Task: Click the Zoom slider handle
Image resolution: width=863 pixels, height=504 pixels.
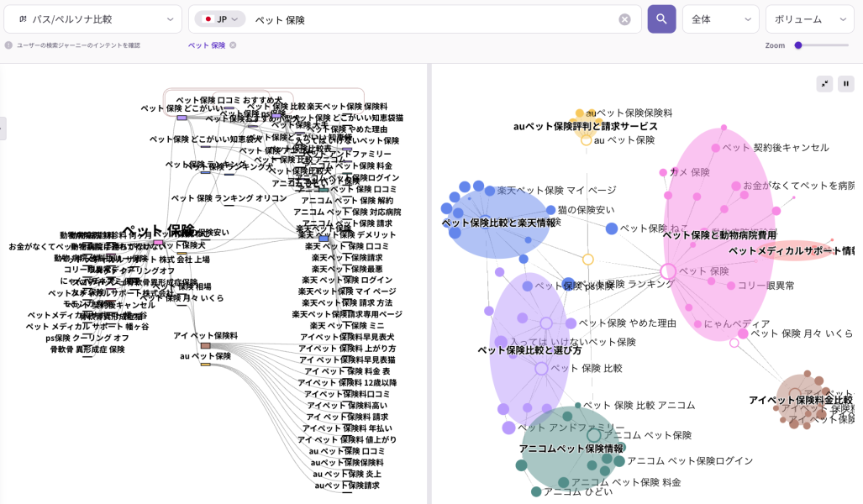Action: [x=798, y=45]
